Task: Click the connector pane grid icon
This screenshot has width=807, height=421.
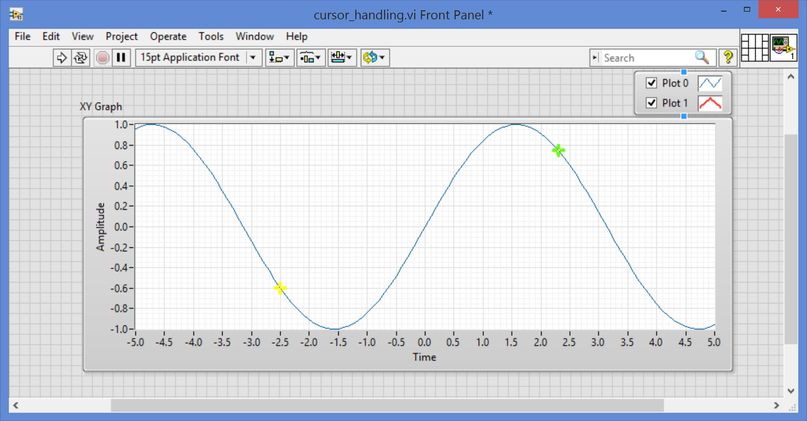Action: [755, 47]
